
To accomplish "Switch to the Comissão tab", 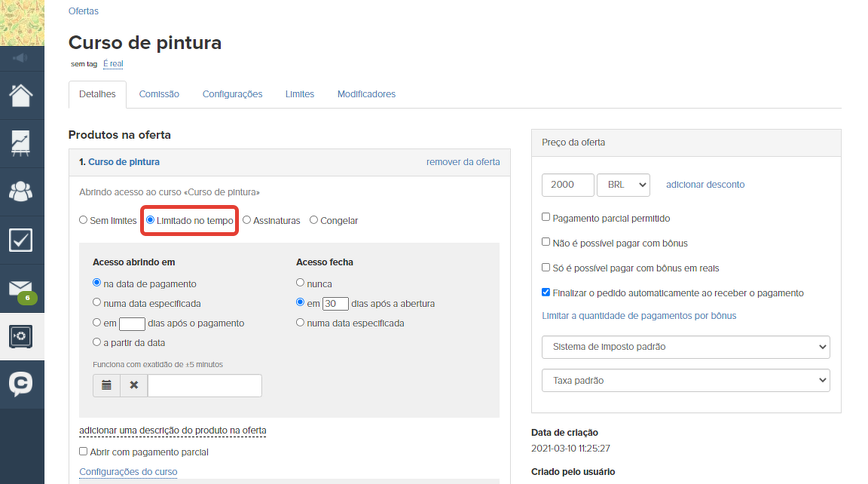I will click(x=159, y=94).
